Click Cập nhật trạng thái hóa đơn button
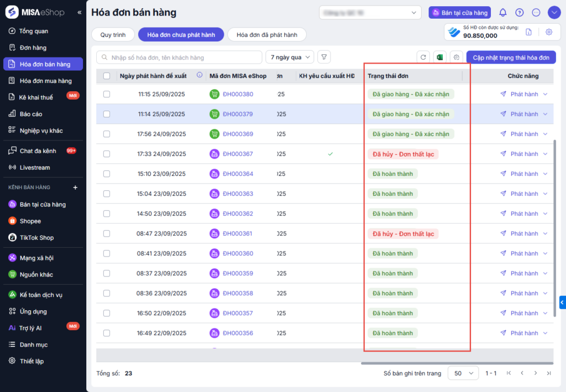The height and width of the screenshot is (392, 566). click(x=511, y=57)
